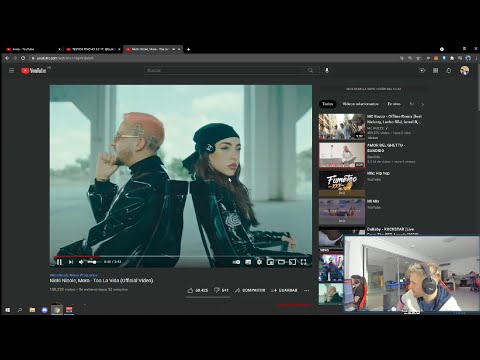Switch to the second browser tab
Viewport: 480px width, 360px height.
click(93, 49)
